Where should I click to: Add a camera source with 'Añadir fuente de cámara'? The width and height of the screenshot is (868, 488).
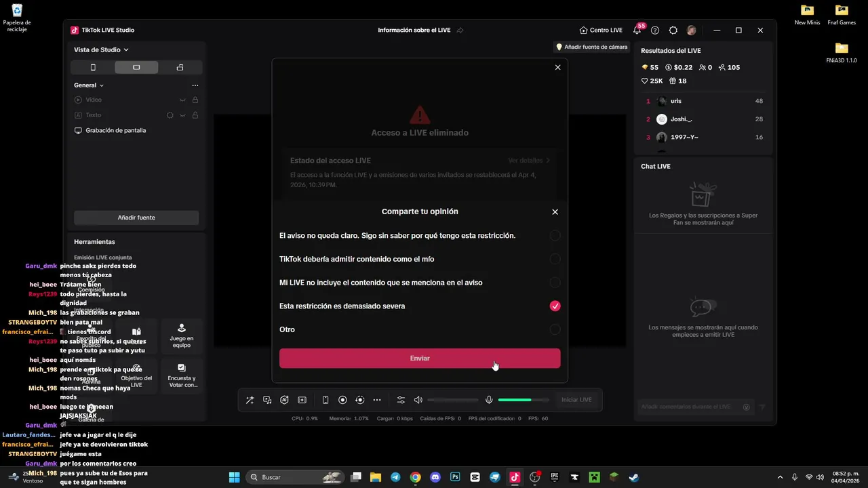pyautogui.click(x=591, y=47)
